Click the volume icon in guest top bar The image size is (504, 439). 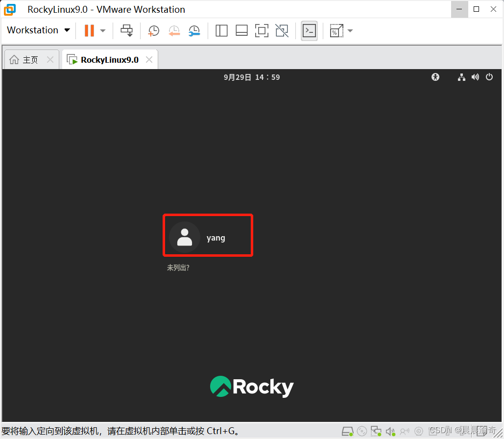(x=475, y=77)
